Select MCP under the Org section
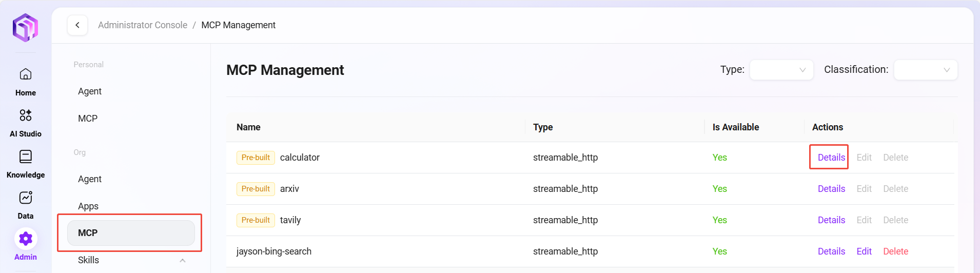The image size is (980, 273). pyautogui.click(x=131, y=233)
